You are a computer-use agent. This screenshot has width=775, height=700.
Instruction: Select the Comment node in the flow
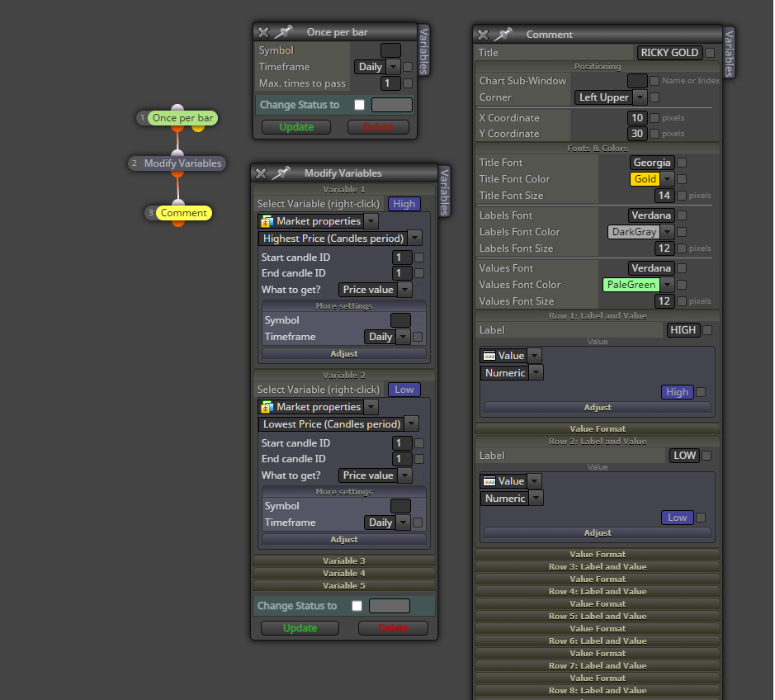[184, 213]
